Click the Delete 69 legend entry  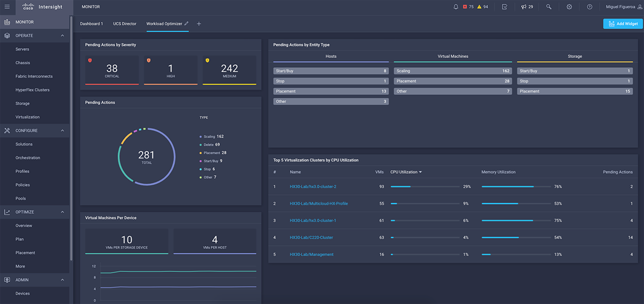210,144
